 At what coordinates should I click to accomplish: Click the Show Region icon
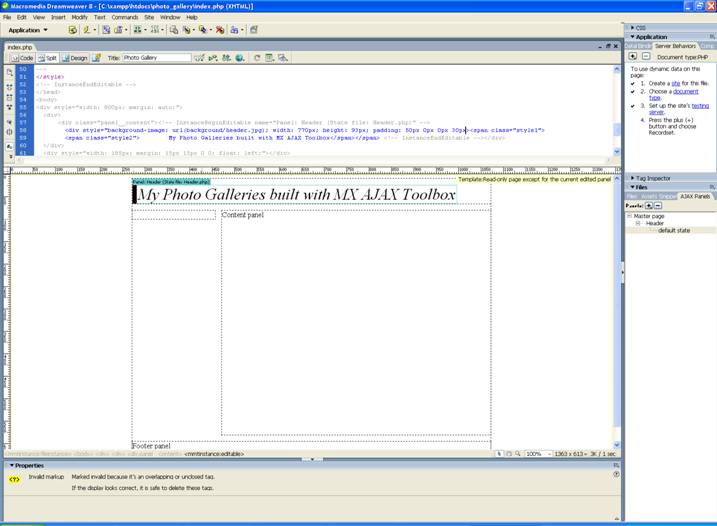click(x=118, y=30)
